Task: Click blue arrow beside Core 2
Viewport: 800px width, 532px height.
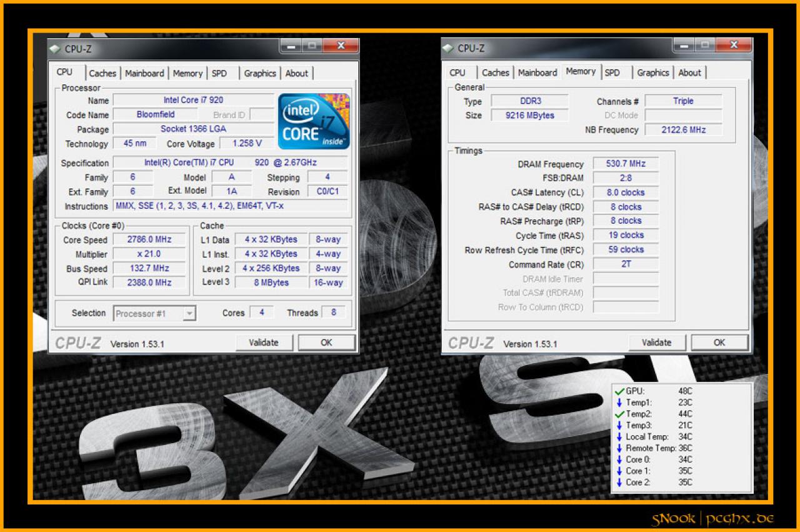Action: (619, 482)
